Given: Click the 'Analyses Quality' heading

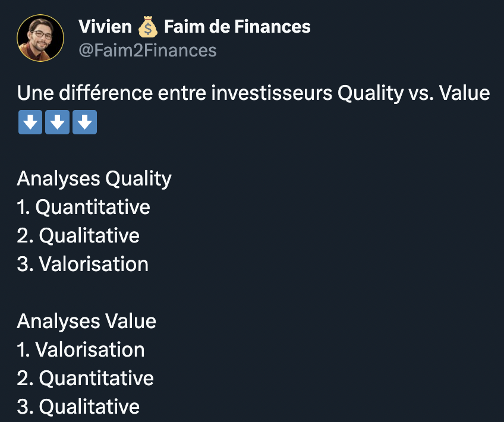Looking at the screenshot, I should [94, 179].
